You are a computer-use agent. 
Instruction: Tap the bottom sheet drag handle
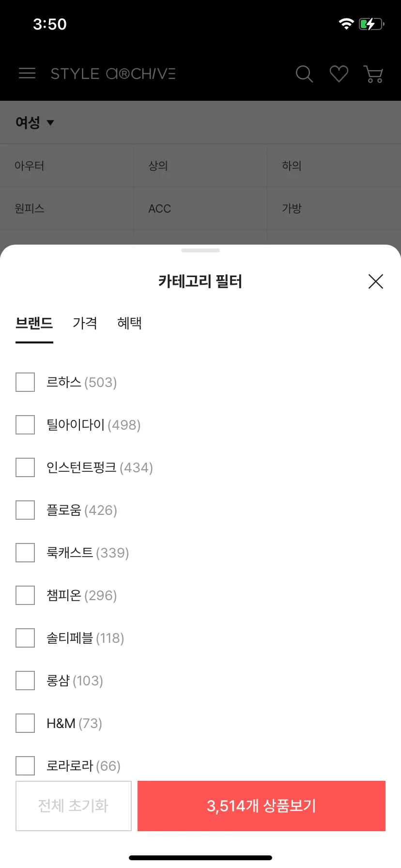click(x=200, y=250)
